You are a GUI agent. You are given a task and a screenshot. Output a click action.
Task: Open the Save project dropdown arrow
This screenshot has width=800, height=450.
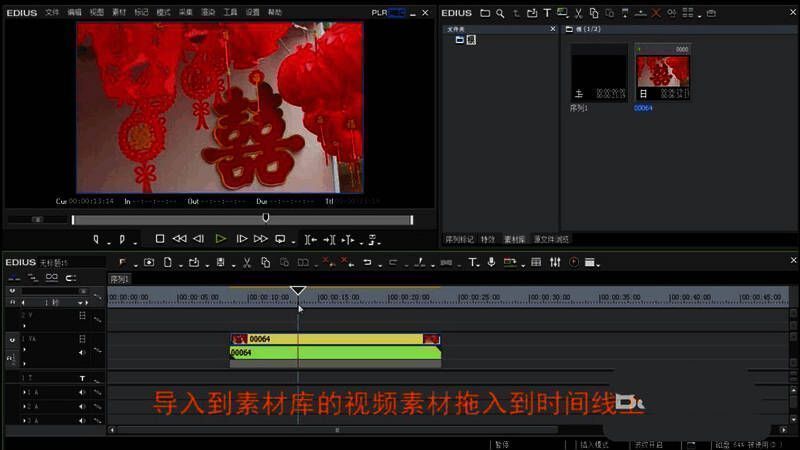(233, 265)
